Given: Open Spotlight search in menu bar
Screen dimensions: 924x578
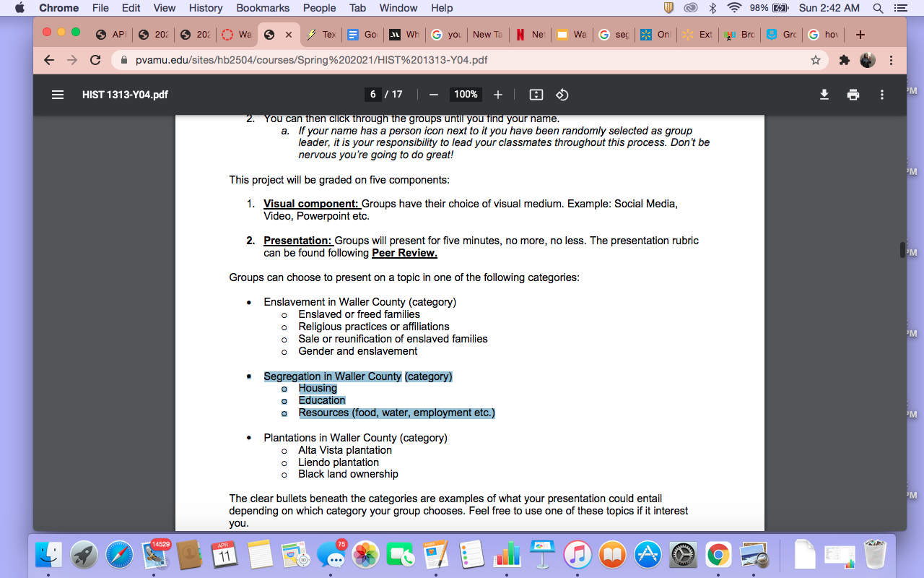Looking at the screenshot, I should (x=878, y=8).
